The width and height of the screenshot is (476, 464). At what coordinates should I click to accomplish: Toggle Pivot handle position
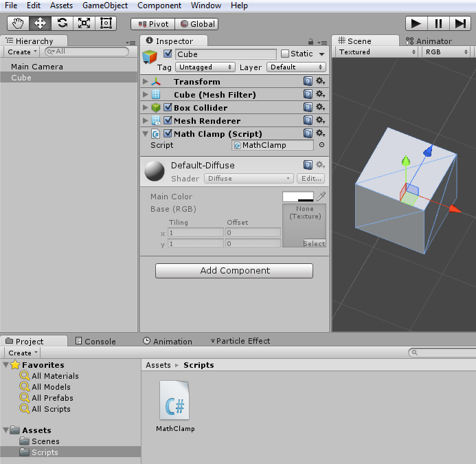[153, 24]
